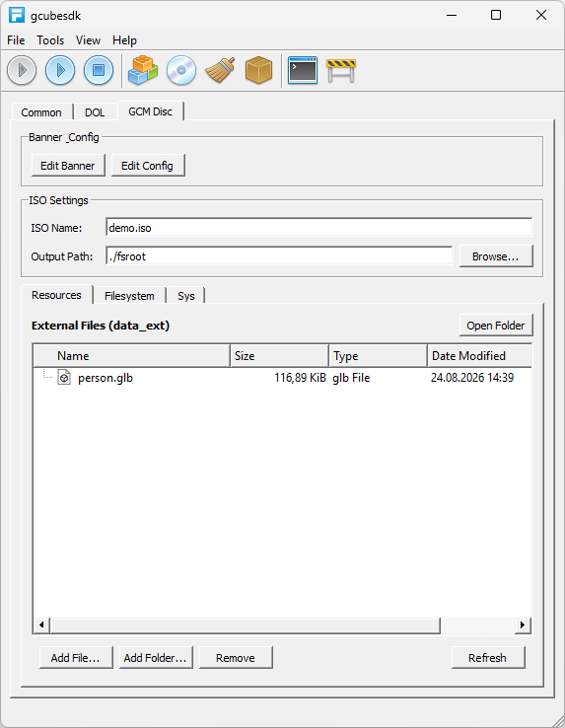Open the View menu
This screenshot has height=728, width=565.
point(88,40)
